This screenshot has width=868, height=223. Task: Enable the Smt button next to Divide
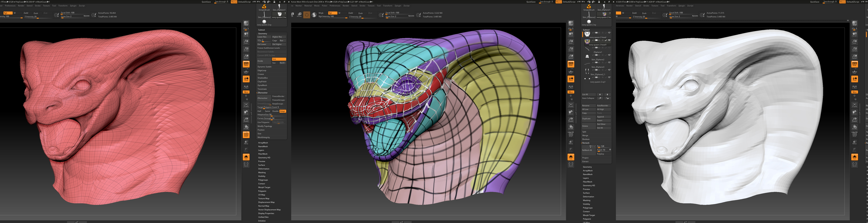pos(279,59)
